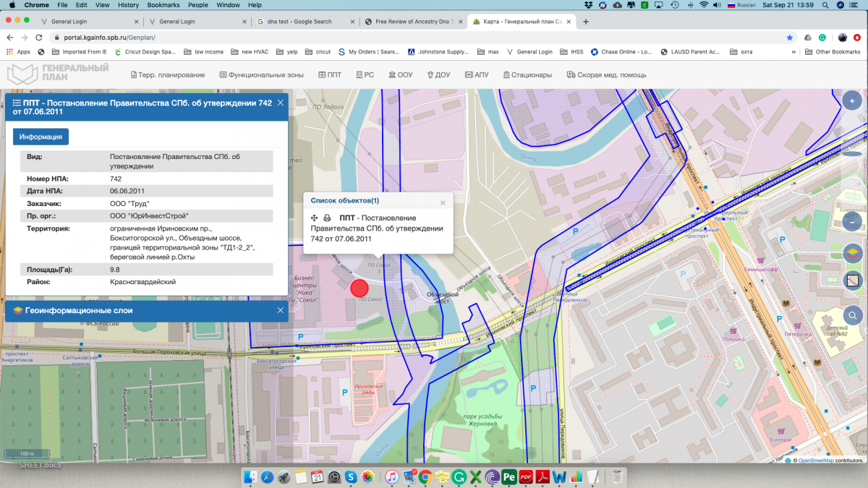Click the move icon in the object list popup
Screen dimensions: 868x488
(x=315, y=218)
